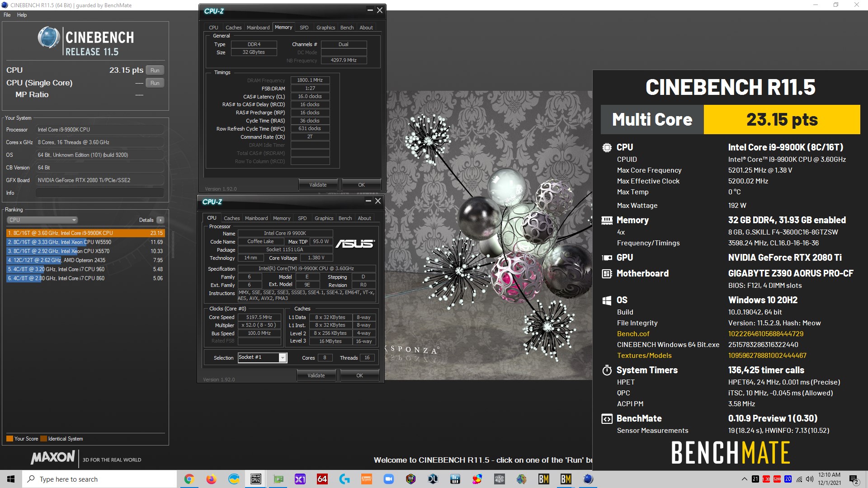
Task: Open Zoom from the taskbar
Action: (x=389, y=479)
